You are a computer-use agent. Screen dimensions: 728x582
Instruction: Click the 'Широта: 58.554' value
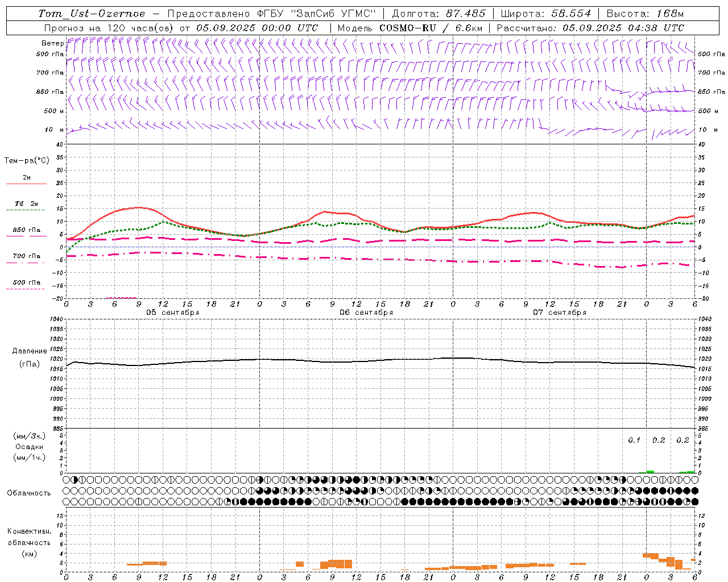click(546, 14)
